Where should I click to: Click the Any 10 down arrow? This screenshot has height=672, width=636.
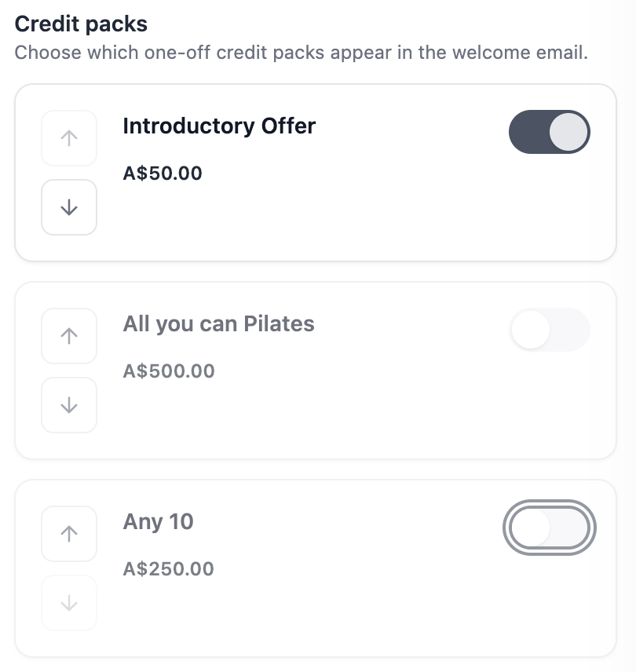(69, 603)
